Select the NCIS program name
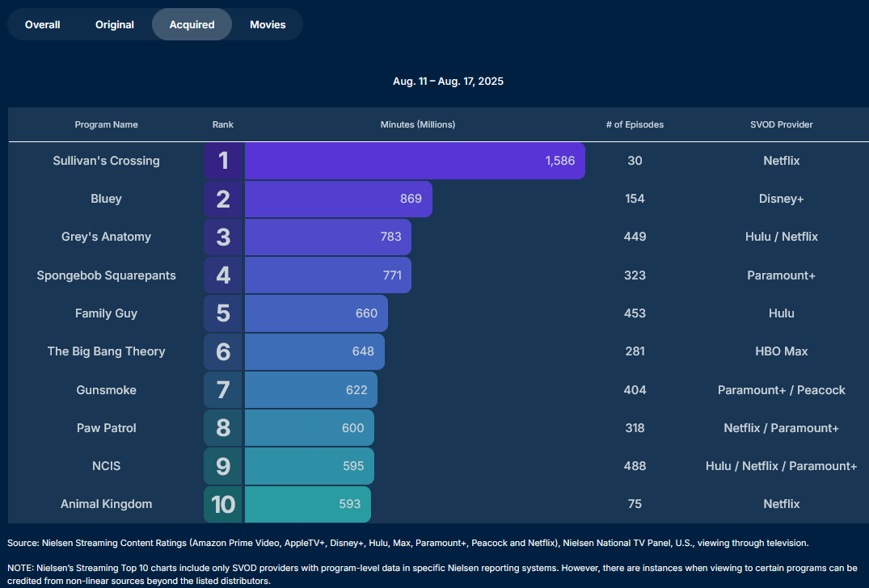 point(107,466)
